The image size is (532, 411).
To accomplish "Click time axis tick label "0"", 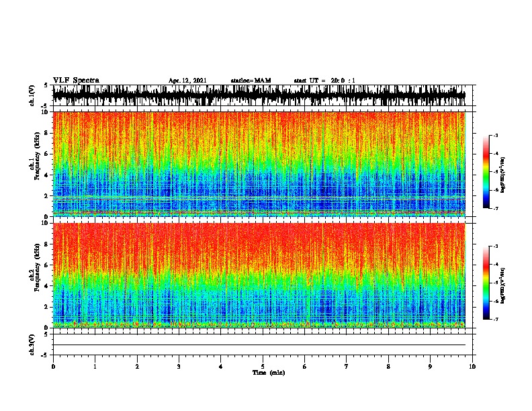I will [53, 367].
